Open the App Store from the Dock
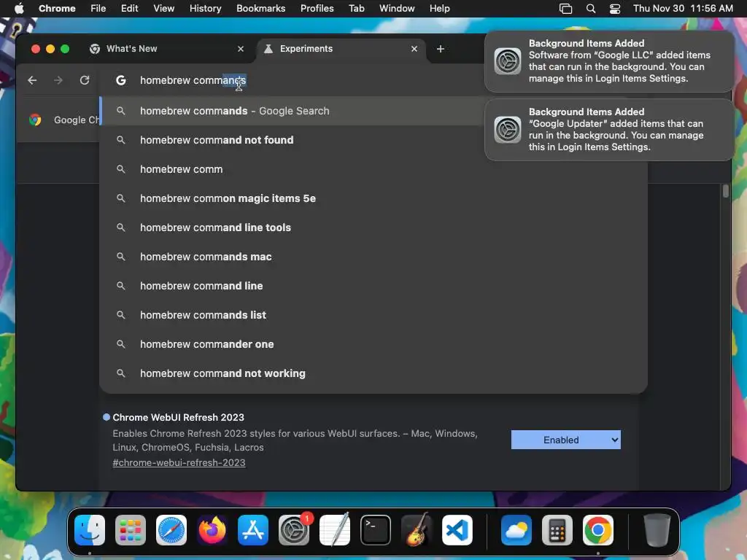This screenshot has width=747, height=560. tap(253, 530)
